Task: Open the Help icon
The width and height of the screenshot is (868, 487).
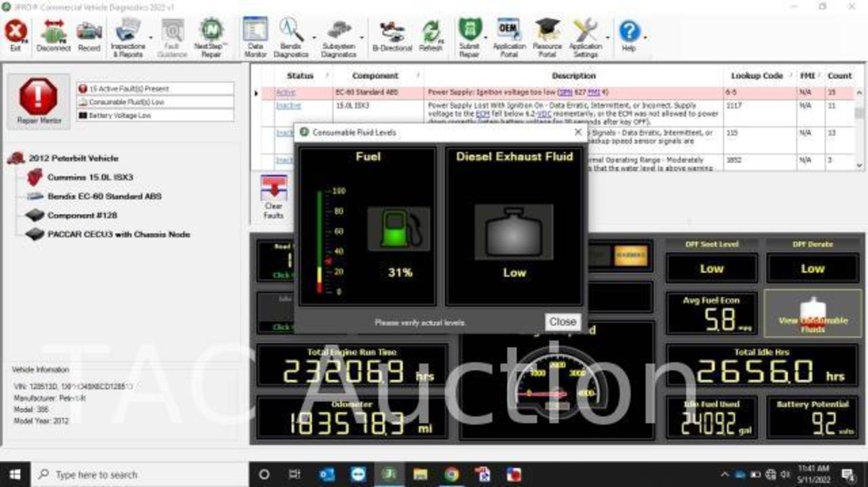Action: pyautogui.click(x=629, y=36)
